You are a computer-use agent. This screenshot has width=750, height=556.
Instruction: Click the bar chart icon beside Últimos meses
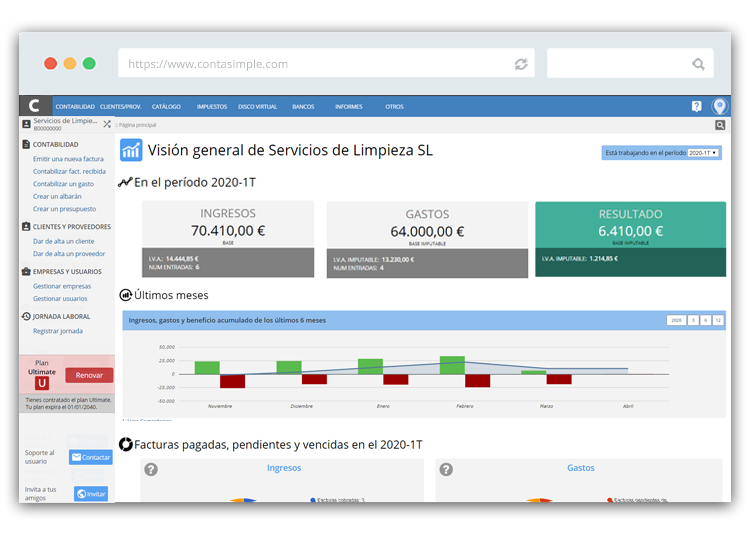click(x=126, y=295)
